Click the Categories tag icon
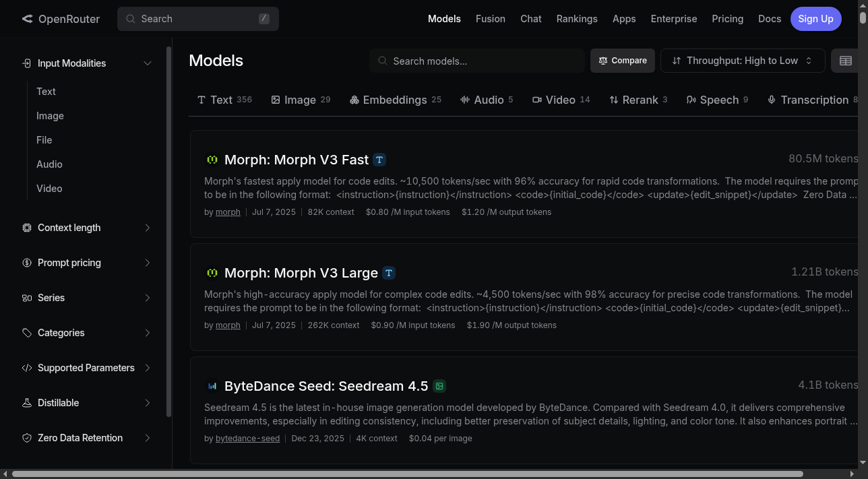Image resolution: width=868 pixels, height=479 pixels. [x=27, y=333]
